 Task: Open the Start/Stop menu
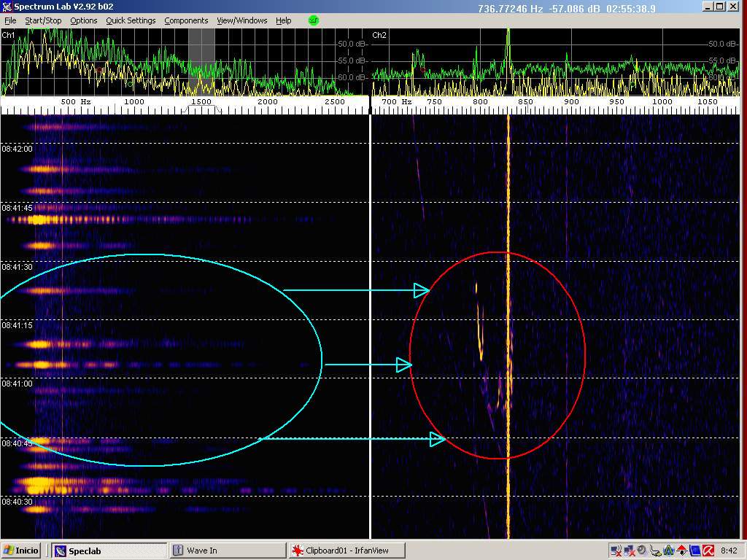pos(43,20)
